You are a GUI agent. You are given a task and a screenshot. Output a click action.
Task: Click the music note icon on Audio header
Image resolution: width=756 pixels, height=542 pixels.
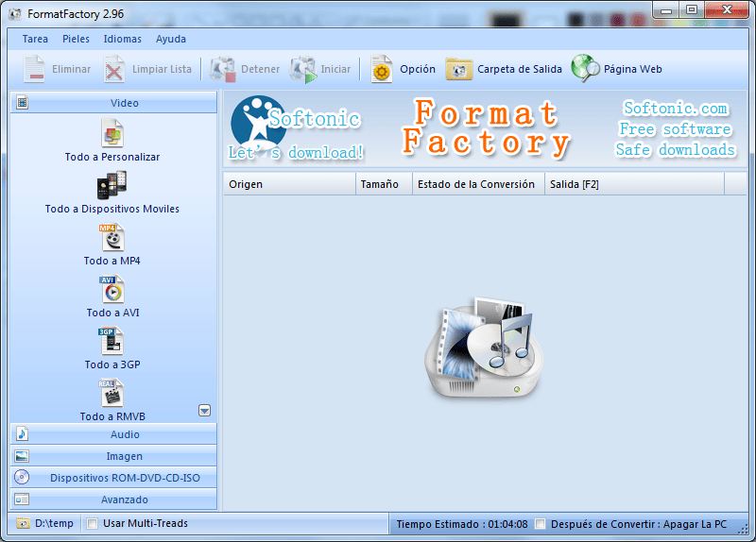click(x=22, y=434)
